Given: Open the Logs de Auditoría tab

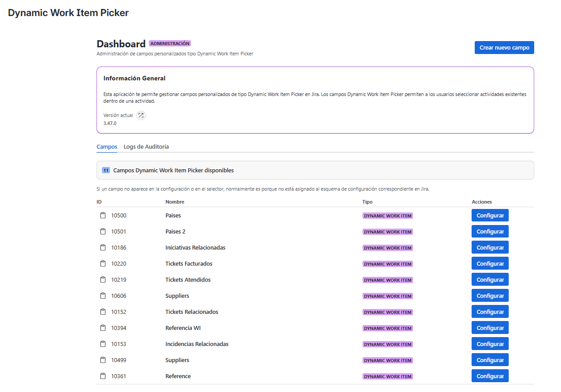Looking at the screenshot, I should coord(146,147).
